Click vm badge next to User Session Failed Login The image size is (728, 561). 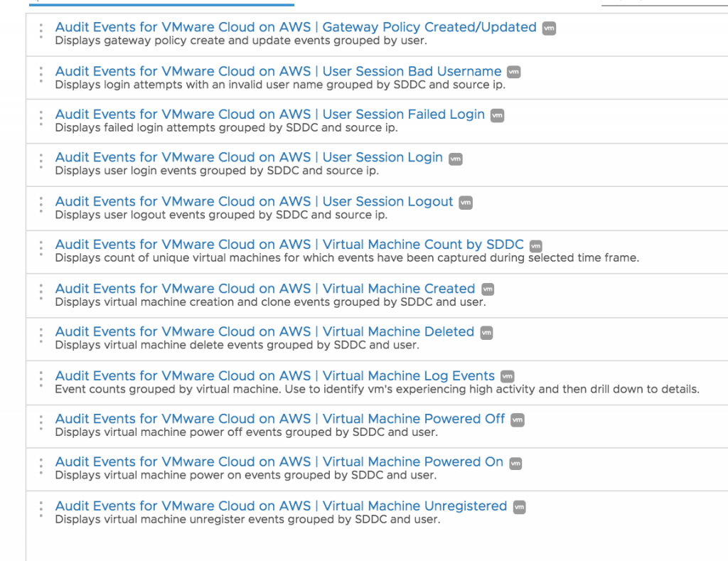click(x=497, y=116)
